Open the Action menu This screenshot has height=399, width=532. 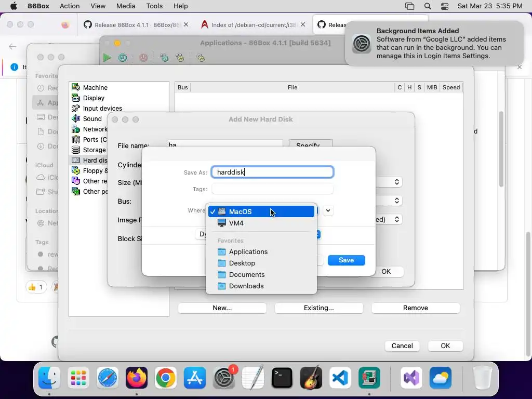[x=70, y=6]
